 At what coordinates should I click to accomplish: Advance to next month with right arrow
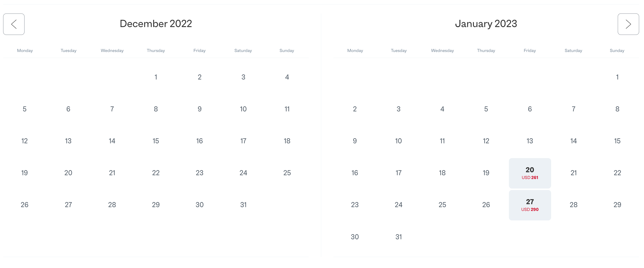tap(628, 24)
